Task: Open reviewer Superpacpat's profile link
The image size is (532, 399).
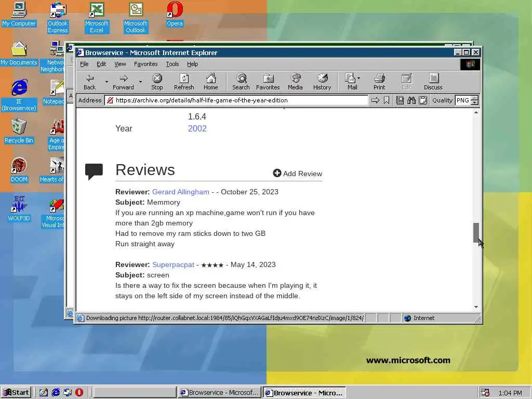Action: click(x=173, y=264)
